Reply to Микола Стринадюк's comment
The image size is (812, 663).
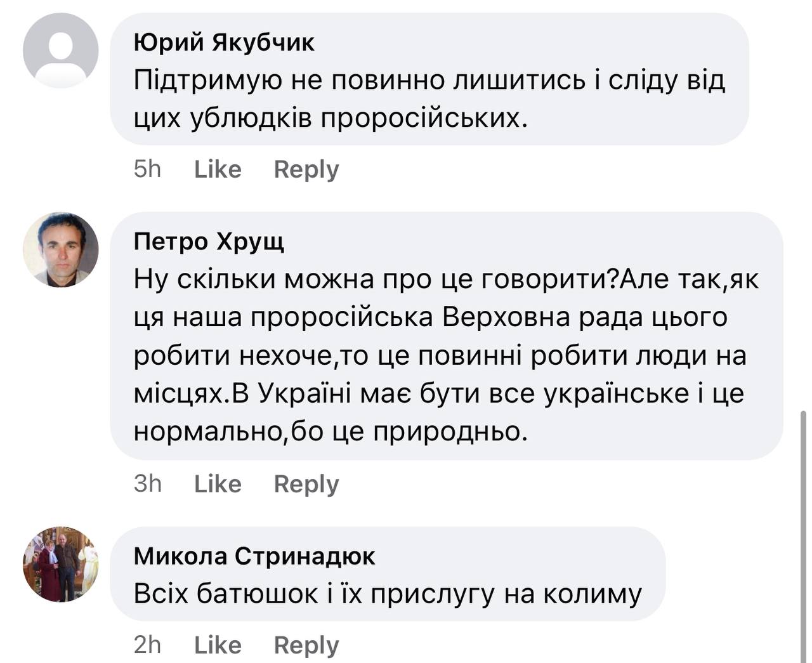click(306, 645)
